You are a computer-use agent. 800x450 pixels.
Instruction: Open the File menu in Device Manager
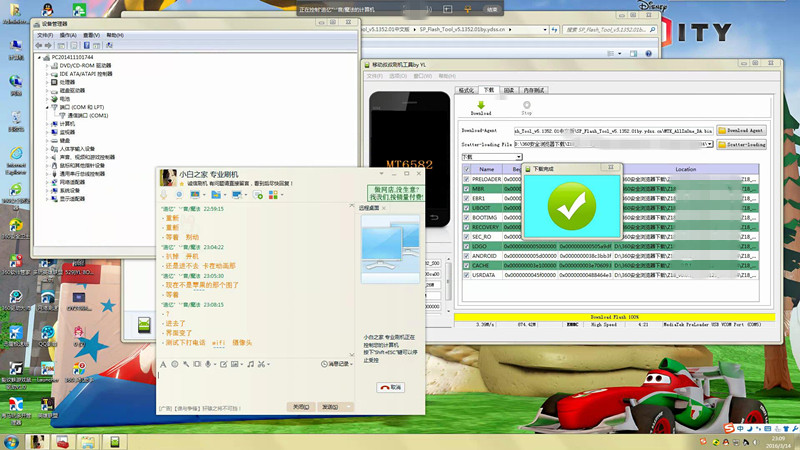[45, 35]
